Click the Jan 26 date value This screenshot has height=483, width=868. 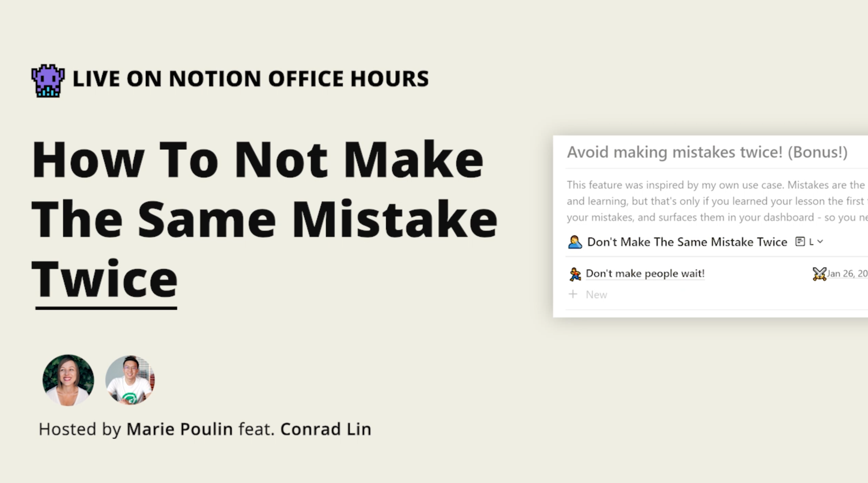click(847, 274)
